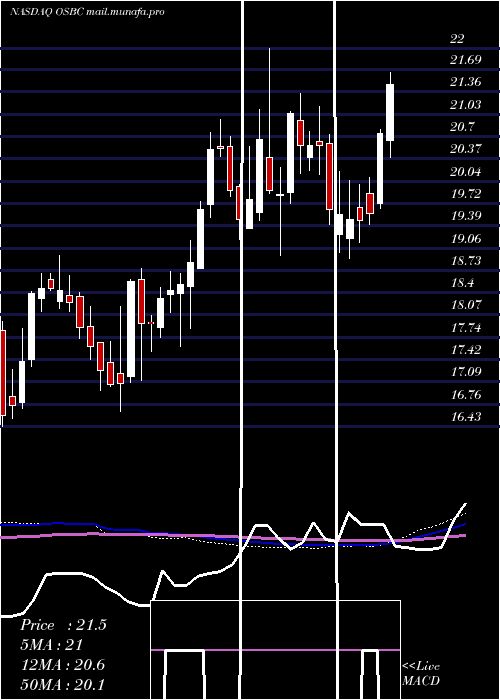Click the 21.03 price axis label
The image size is (500, 700).
[x=466, y=104]
